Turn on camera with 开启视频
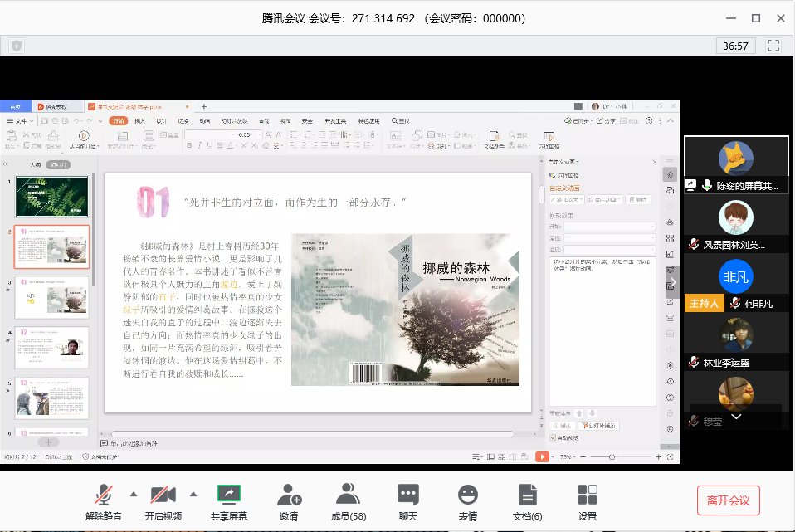This screenshot has height=532, width=795. click(163, 495)
